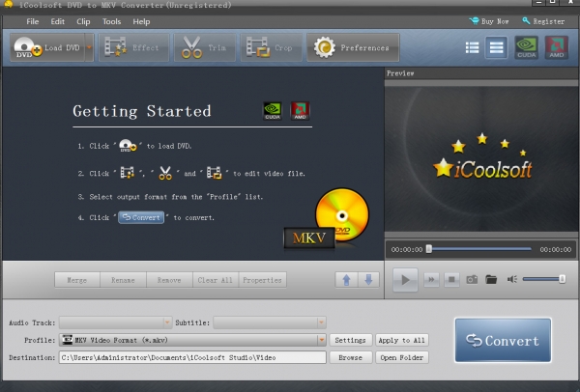Click the Properties button
Image resolution: width=580 pixels, height=392 pixels.
click(x=262, y=280)
